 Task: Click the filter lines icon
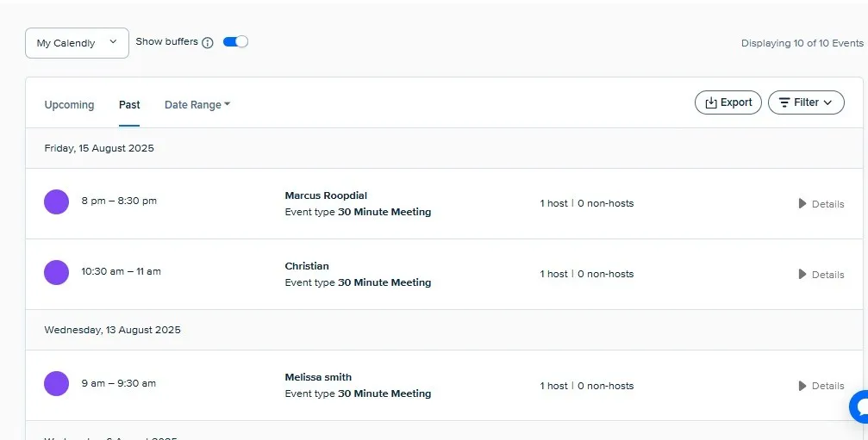click(x=784, y=102)
